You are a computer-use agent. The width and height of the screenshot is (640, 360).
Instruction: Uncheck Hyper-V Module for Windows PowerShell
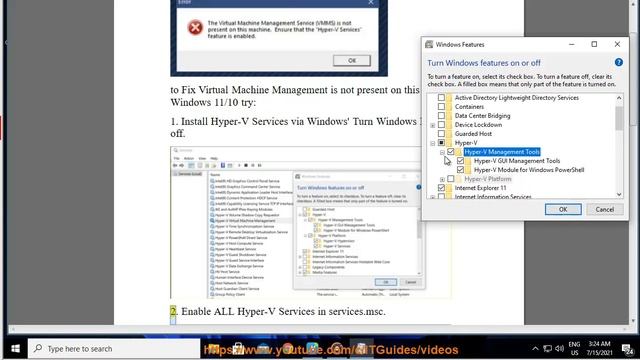(x=460, y=170)
